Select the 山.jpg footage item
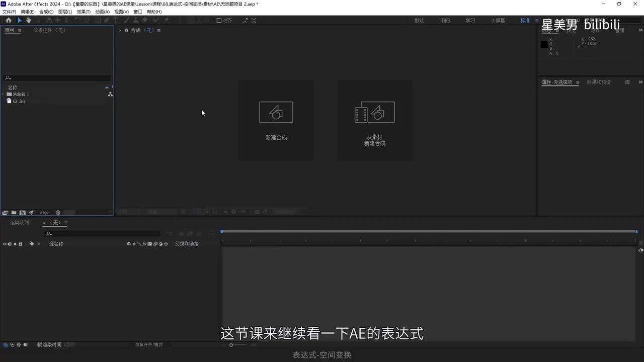This screenshot has height=362, width=644. (x=19, y=101)
